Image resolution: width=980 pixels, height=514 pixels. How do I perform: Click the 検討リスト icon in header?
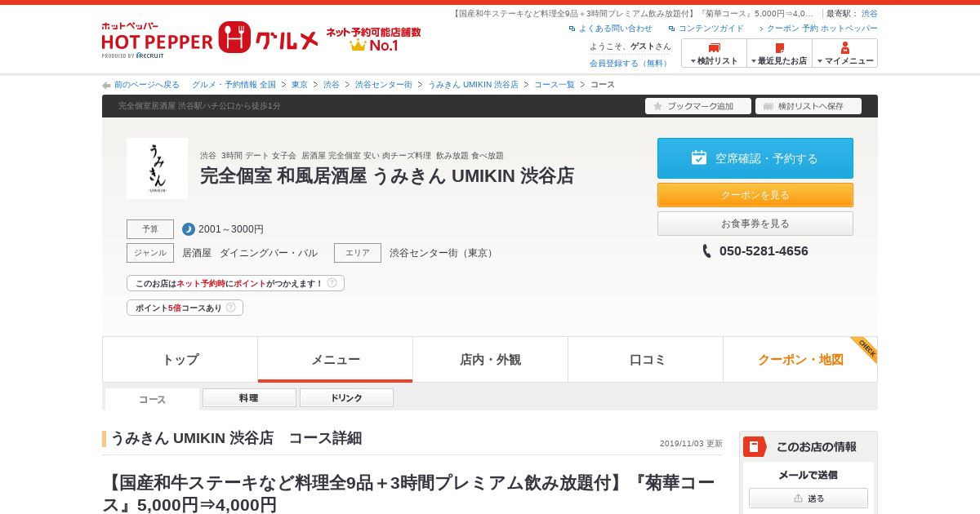(x=715, y=48)
